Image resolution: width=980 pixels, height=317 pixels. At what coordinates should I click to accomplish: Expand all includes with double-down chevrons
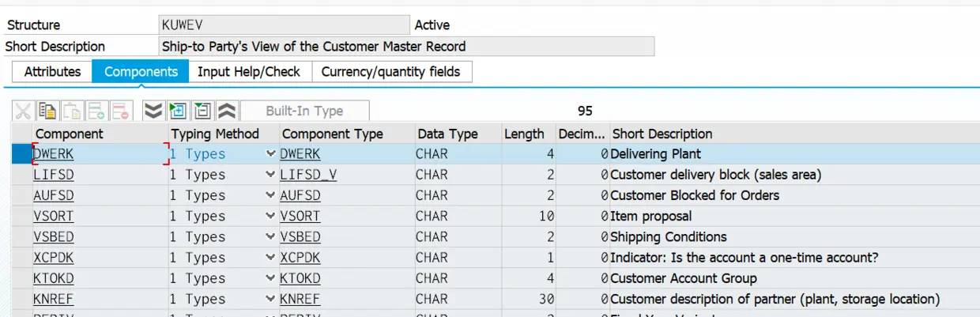[x=153, y=111]
